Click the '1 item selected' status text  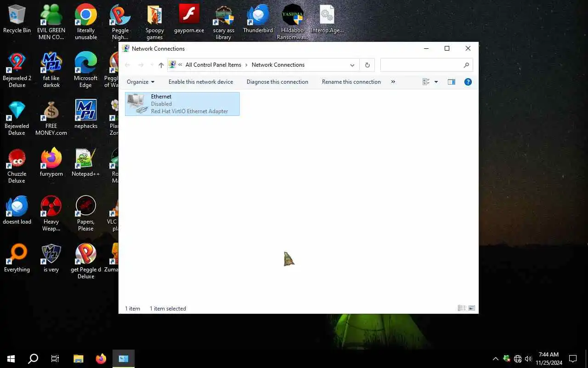pyautogui.click(x=168, y=309)
